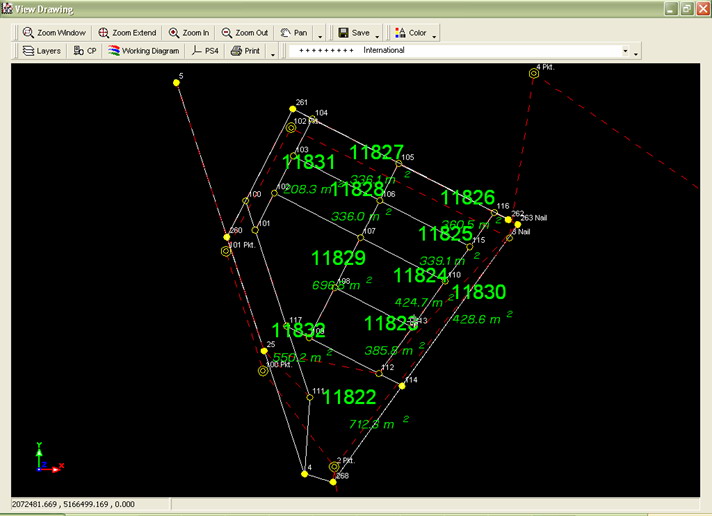Viewport: 712px width, 516px height.
Task: Expand the Color dropdown arrow
Action: pyautogui.click(x=434, y=33)
